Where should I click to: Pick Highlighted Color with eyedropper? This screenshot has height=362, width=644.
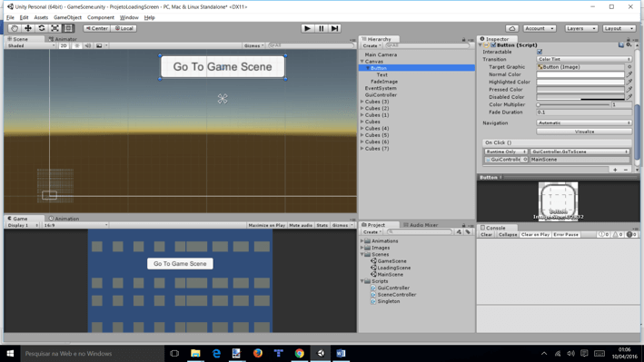[629, 82]
